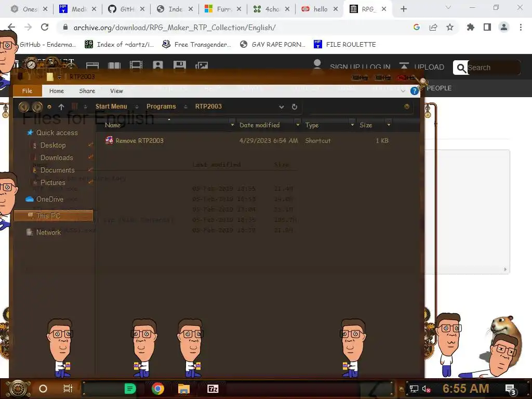
Task: Go up one folder in Explorer
Action: (61, 107)
